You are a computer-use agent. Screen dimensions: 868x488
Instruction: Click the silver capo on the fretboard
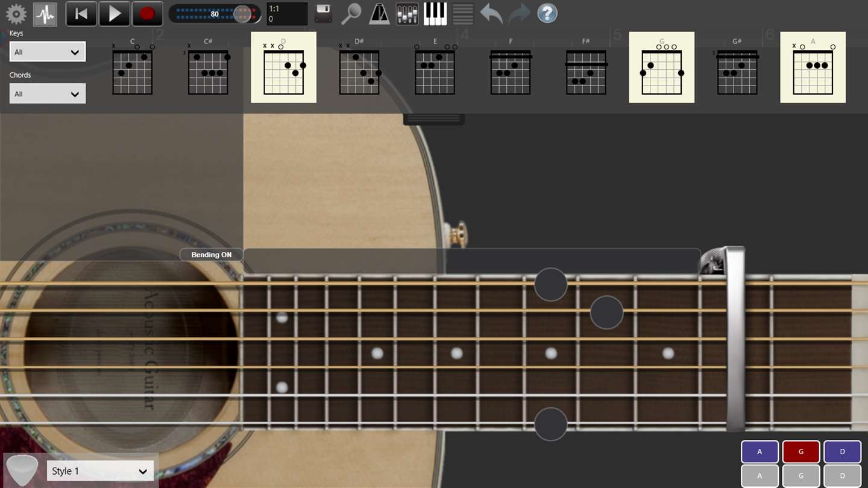pyautogui.click(x=735, y=339)
